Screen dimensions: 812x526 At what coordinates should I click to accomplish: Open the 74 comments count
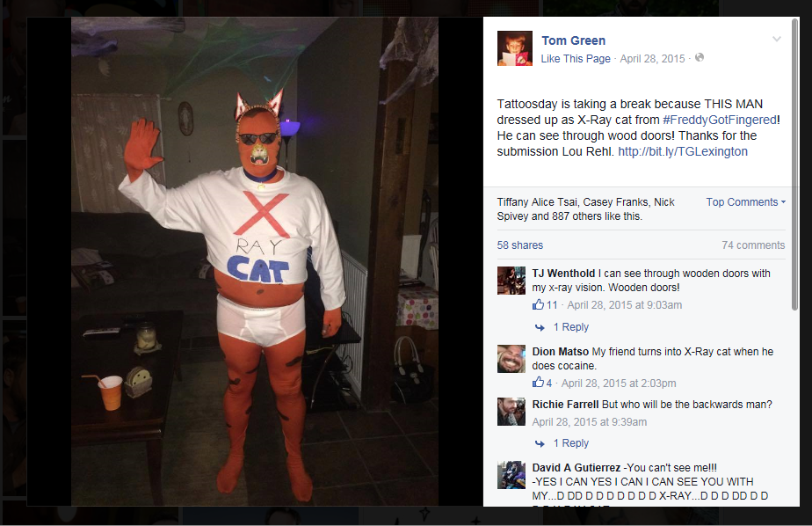[x=753, y=245]
